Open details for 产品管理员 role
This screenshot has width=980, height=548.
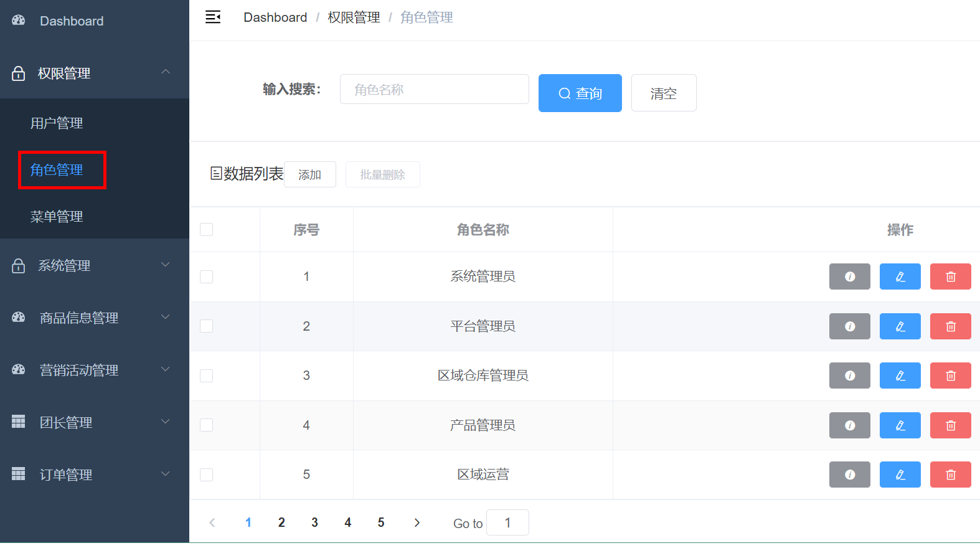coord(849,425)
